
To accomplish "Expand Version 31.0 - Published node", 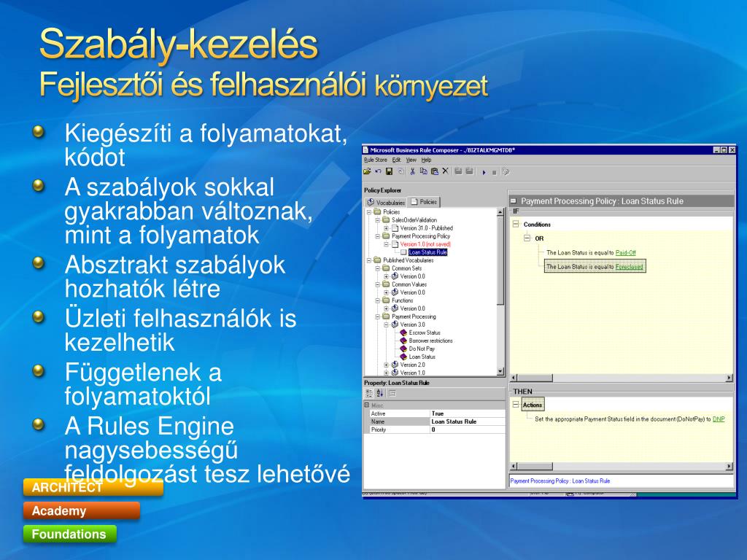I will (387, 228).
